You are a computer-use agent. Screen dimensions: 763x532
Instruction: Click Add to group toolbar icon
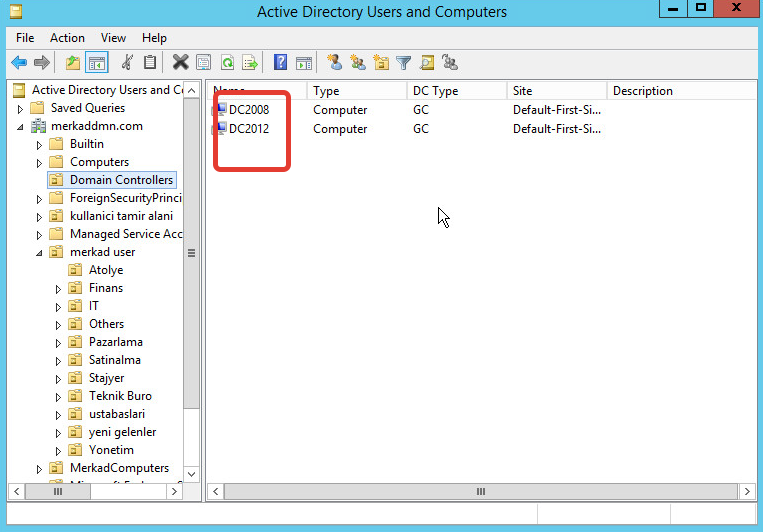(x=450, y=63)
